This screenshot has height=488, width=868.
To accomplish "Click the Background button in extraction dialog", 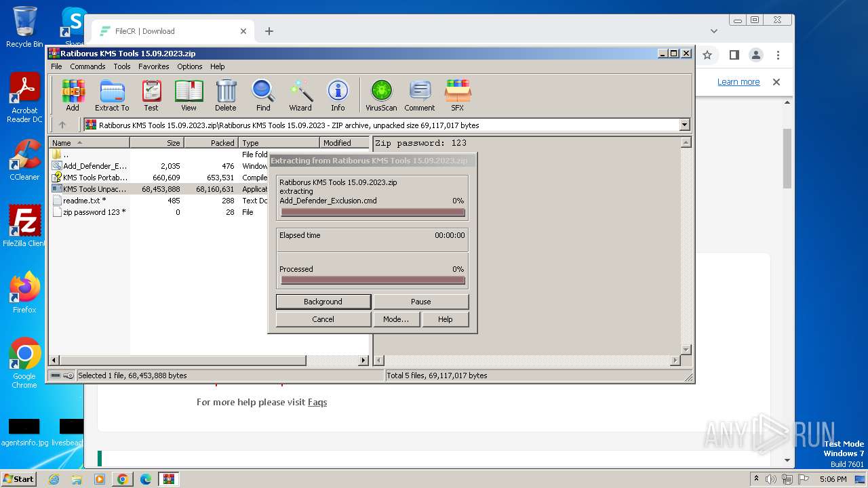I will pos(323,302).
